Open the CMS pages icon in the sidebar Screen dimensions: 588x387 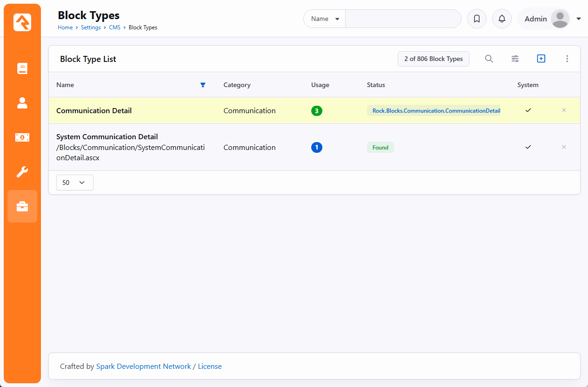coord(22,68)
